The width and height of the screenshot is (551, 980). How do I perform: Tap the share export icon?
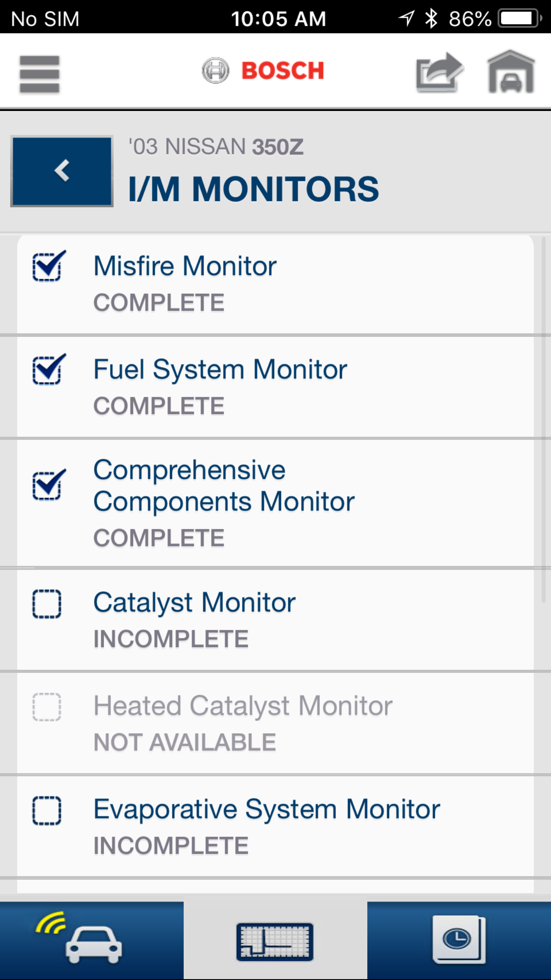pyautogui.click(x=439, y=72)
